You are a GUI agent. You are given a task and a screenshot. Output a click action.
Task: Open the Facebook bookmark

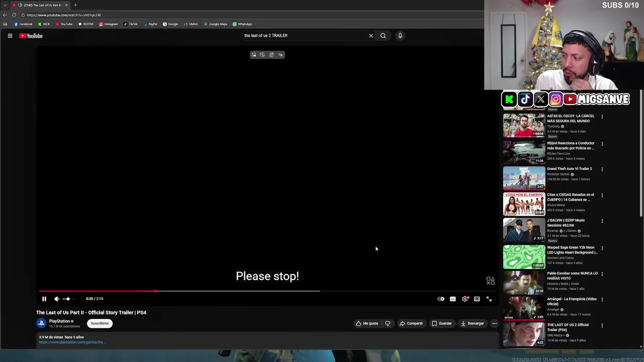(23, 24)
